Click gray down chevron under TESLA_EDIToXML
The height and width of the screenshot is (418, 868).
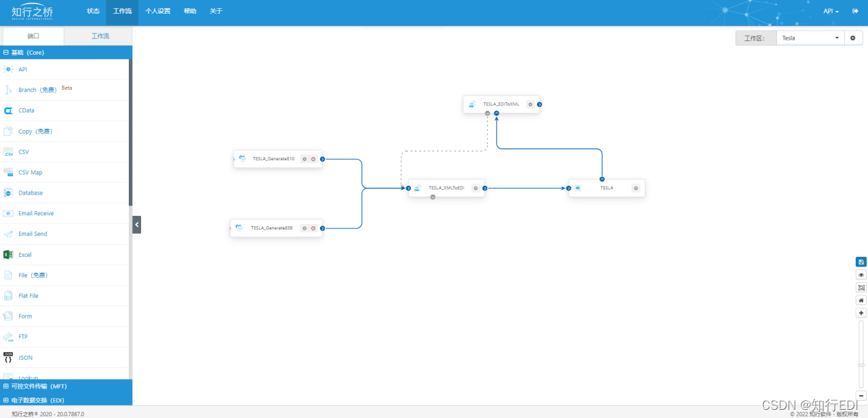coord(487,113)
